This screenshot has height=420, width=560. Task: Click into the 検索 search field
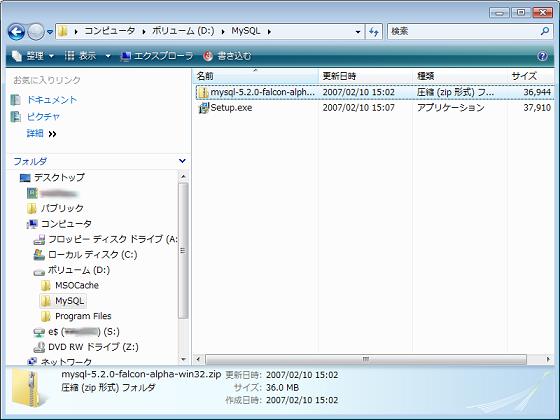(x=463, y=31)
